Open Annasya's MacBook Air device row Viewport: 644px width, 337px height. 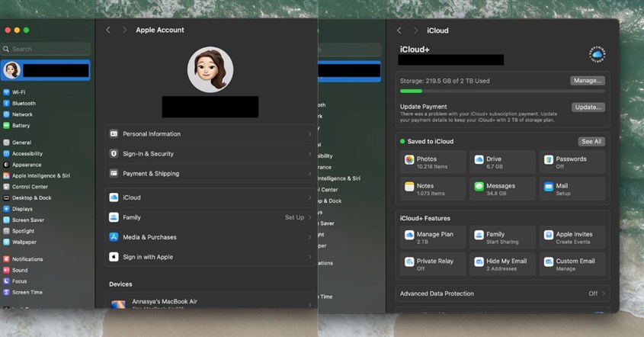click(210, 302)
